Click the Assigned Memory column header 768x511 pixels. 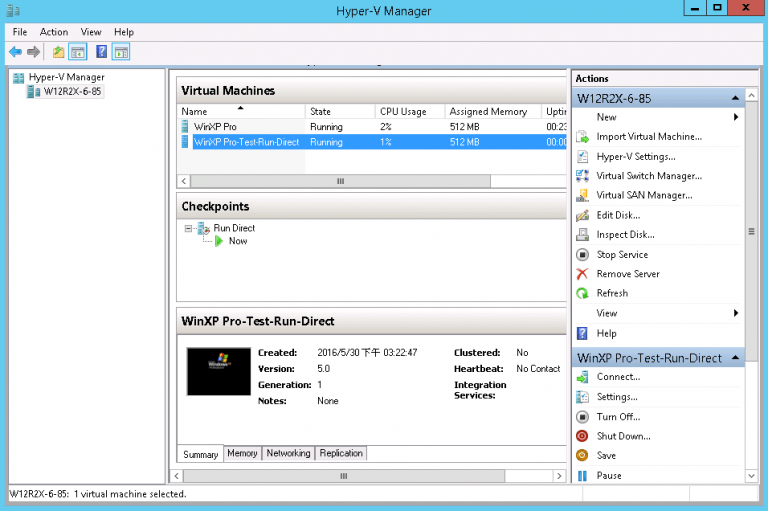click(493, 111)
